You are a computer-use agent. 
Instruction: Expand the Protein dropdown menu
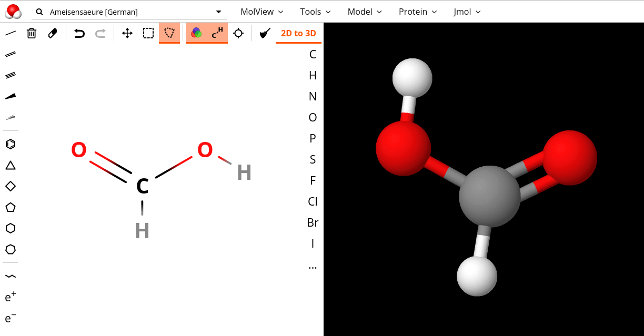click(x=418, y=12)
